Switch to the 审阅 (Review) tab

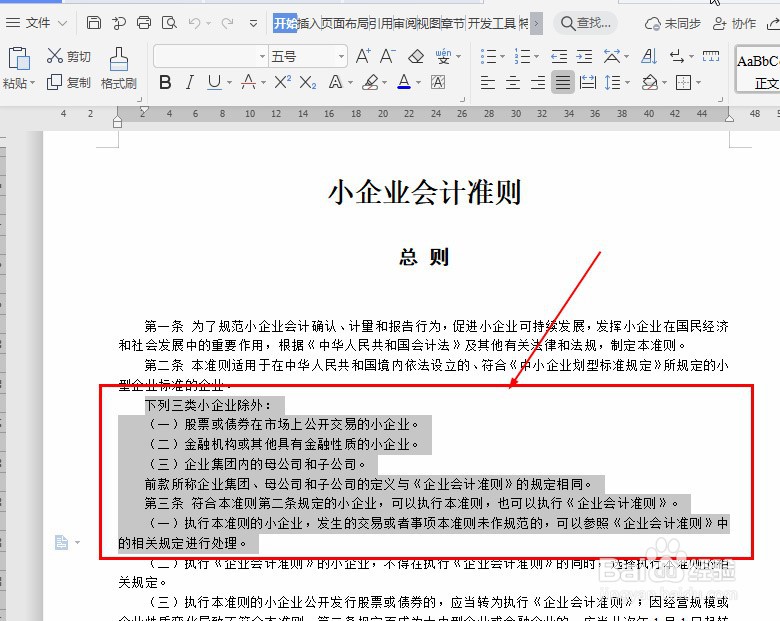[x=404, y=23]
